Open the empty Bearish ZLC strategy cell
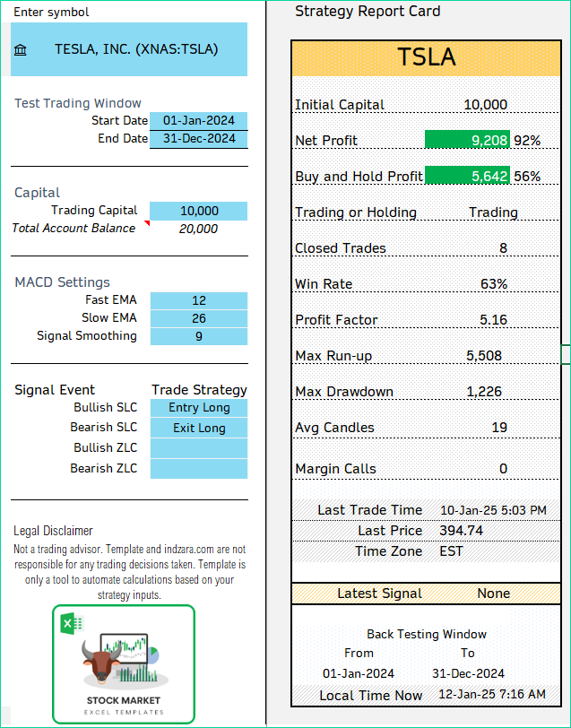571x728 pixels. [199, 469]
